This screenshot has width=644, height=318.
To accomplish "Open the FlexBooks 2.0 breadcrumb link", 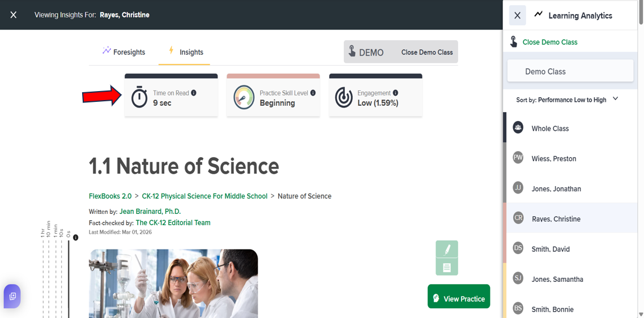I will coord(110,196).
